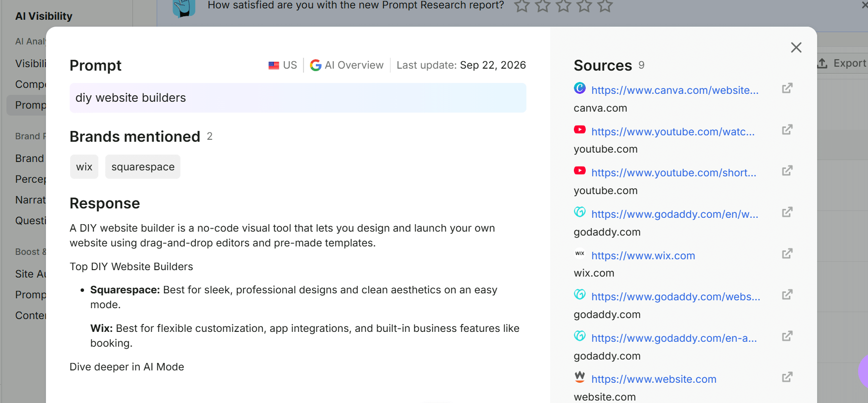
Task: Rate fifth star in satisfaction survey
Action: [x=605, y=5]
